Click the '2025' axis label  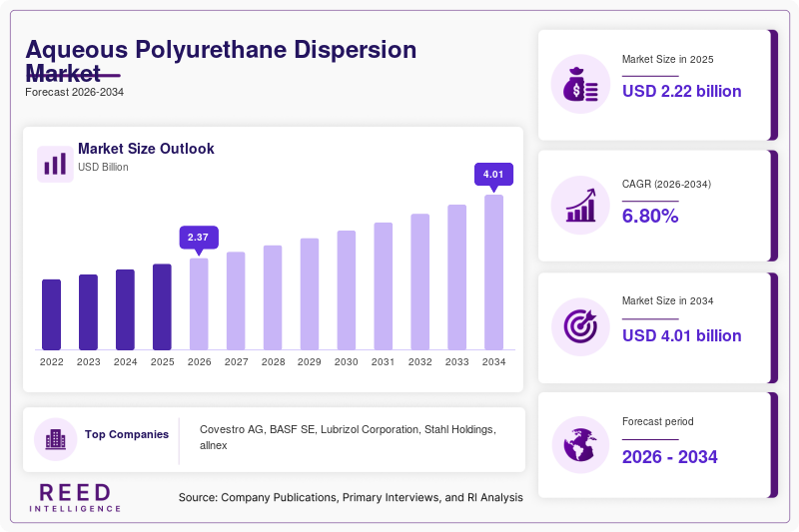tap(162, 362)
